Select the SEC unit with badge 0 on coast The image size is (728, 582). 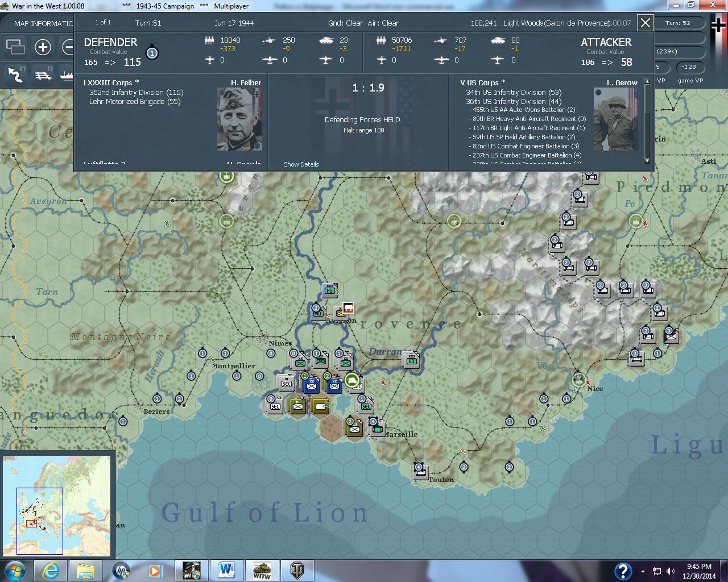click(275, 405)
